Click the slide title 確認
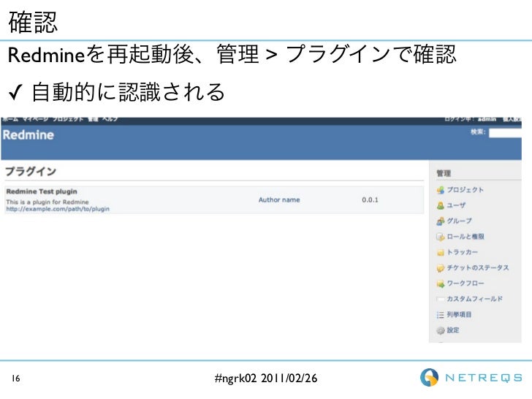 (x=33, y=22)
